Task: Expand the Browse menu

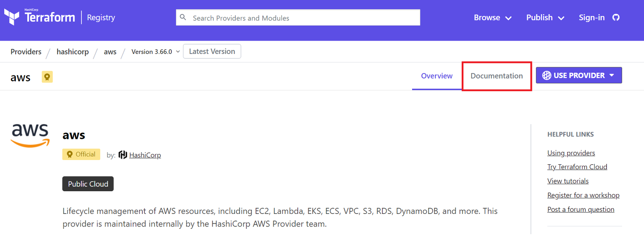Action: click(493, 18)
